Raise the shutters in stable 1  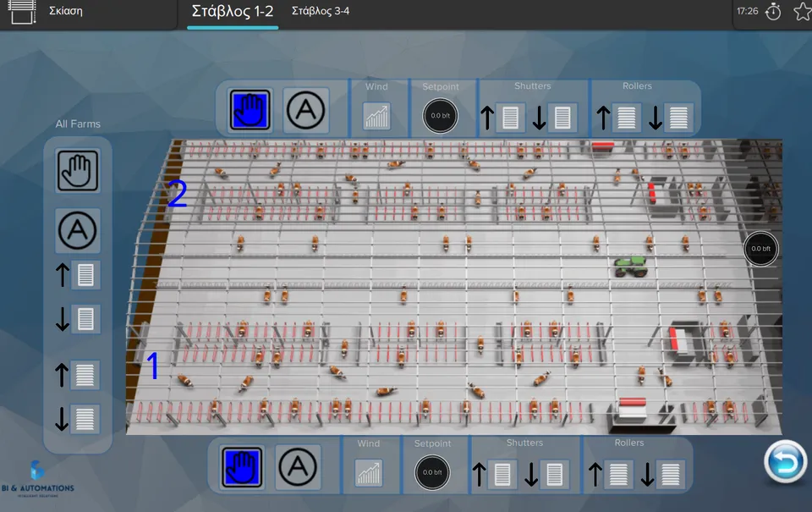click(492, 474)
